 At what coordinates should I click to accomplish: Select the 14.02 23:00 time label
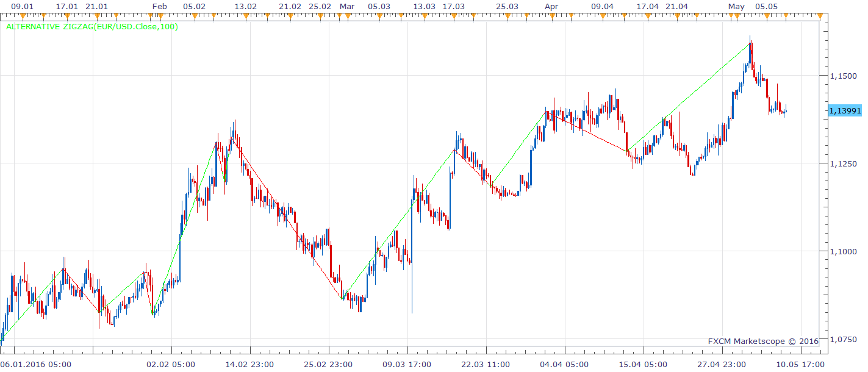pyautogui.click(x=251, y=364)
